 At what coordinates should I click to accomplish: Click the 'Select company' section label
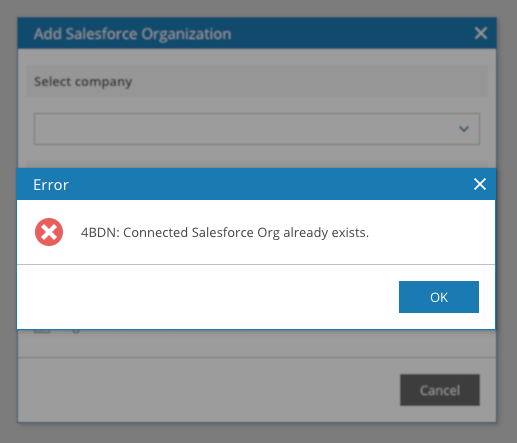(83, 82)
